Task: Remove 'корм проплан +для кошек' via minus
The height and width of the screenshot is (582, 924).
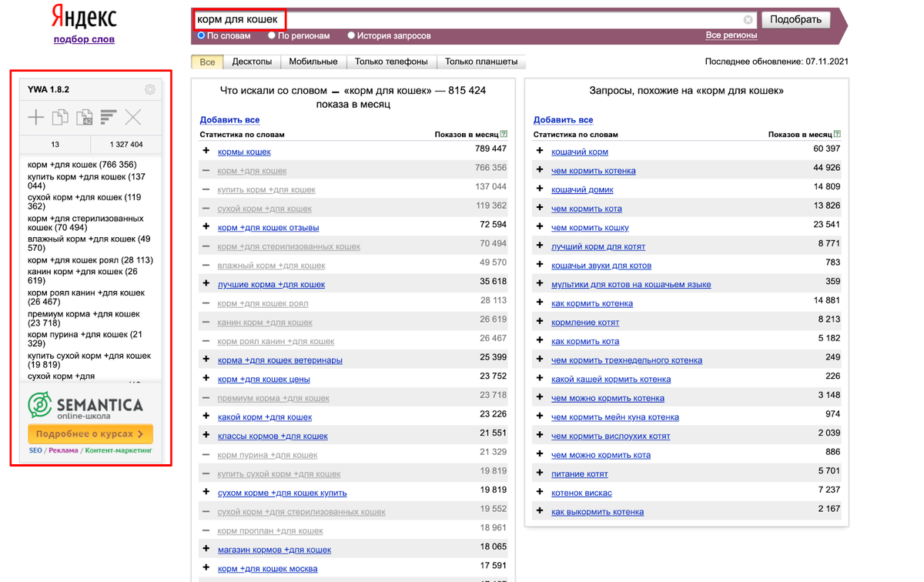Action: 206,530
